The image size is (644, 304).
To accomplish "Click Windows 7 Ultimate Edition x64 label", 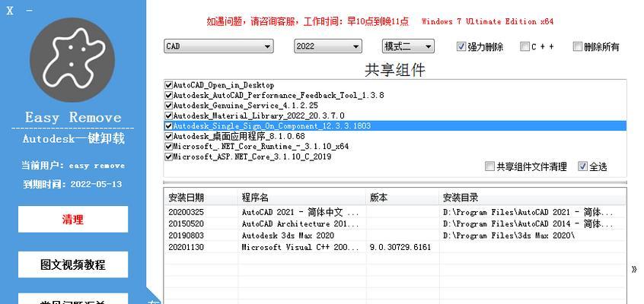I will [487, 21].
